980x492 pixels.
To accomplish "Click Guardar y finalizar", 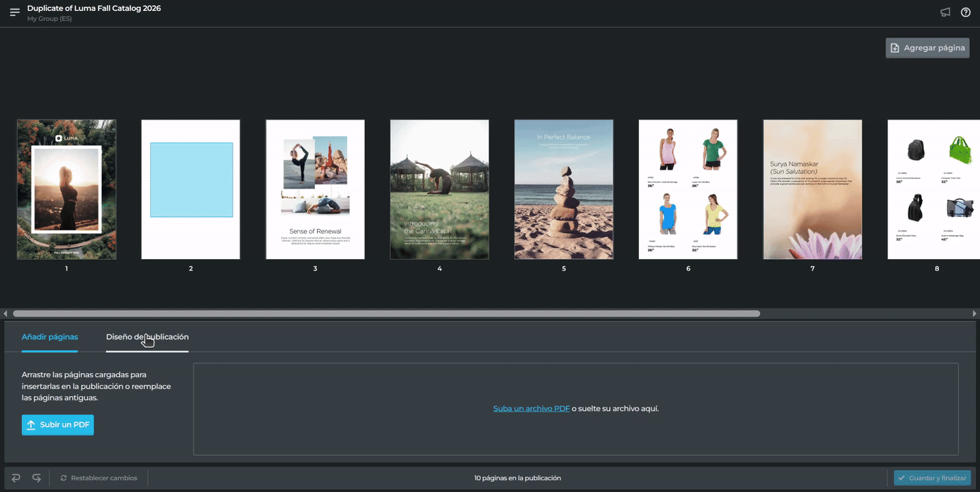I will pos(932,478).
